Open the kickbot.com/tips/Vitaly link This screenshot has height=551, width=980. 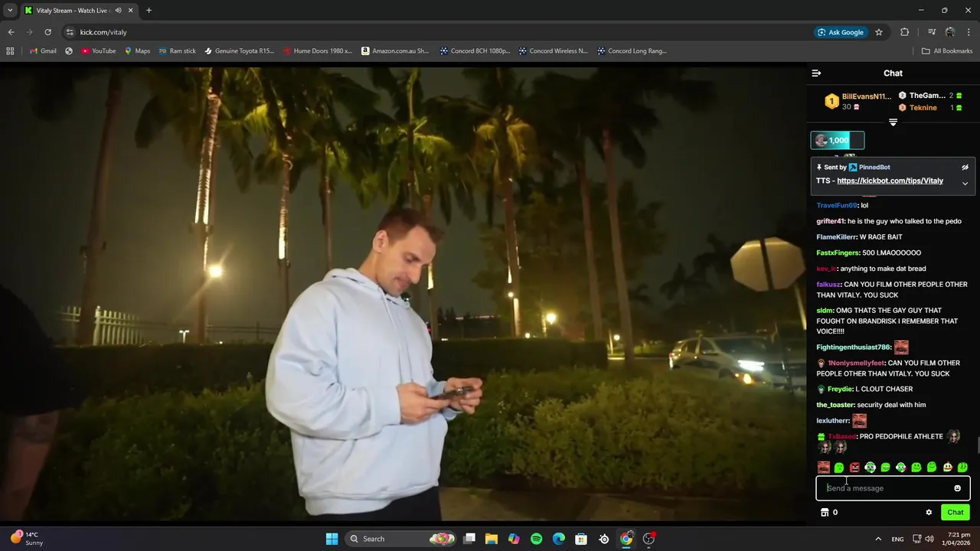click(890, 181)
